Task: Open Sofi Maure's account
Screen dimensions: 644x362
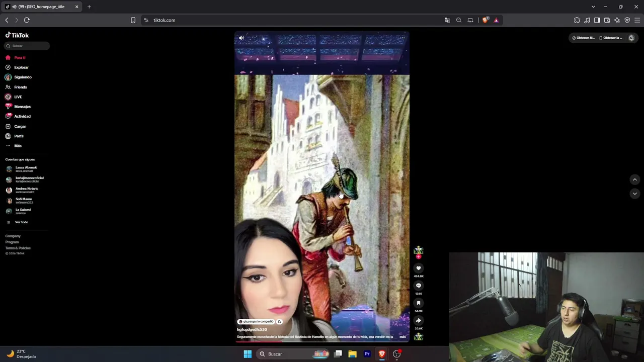Action: coord(24,201)
